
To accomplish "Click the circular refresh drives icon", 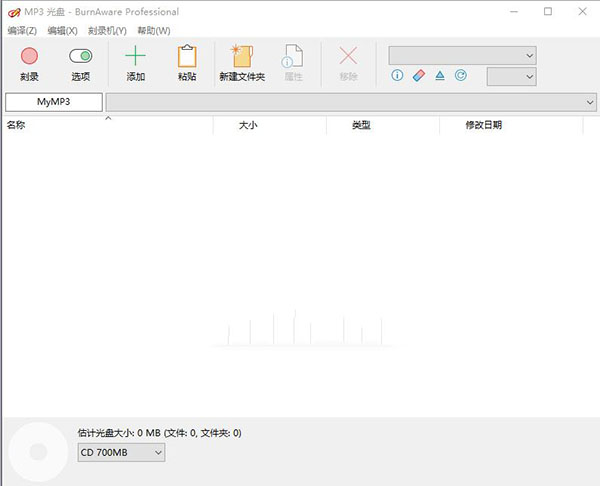I will tap(461, 75).
